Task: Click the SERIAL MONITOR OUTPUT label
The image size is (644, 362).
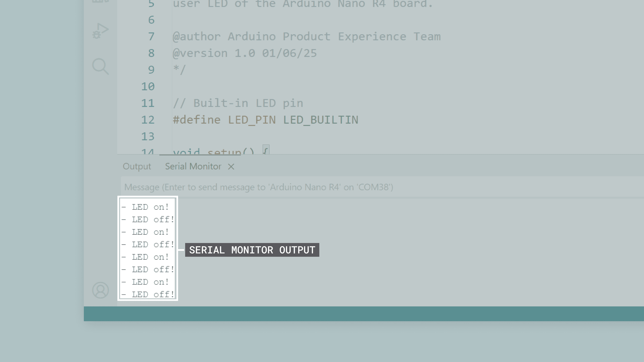Action: pyautogui.click(x=252, y=250)
